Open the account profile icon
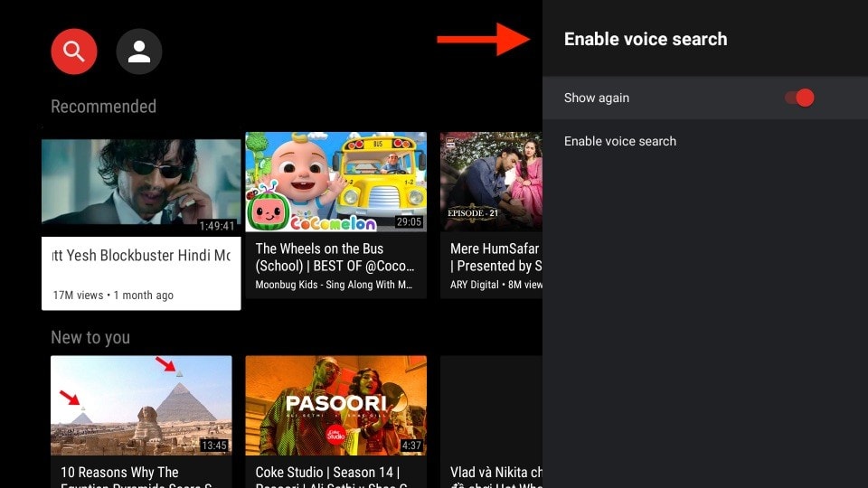868x488 pixels. (139, 52)
